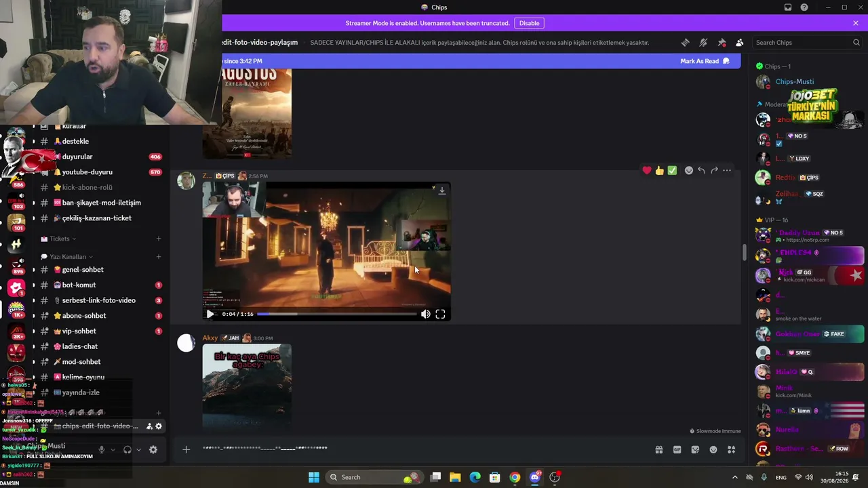Open Nurella member profile
The image size is (868, 488).
tap(810, 430)
